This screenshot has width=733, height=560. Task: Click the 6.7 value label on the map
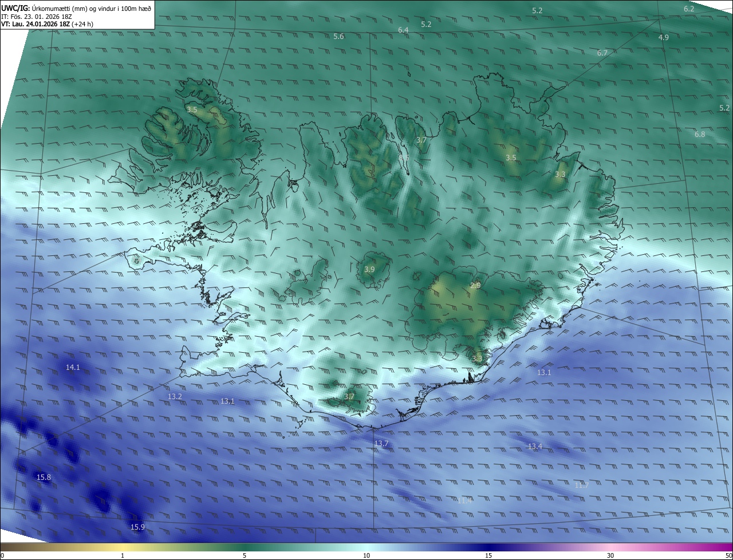tap(602, 53)
